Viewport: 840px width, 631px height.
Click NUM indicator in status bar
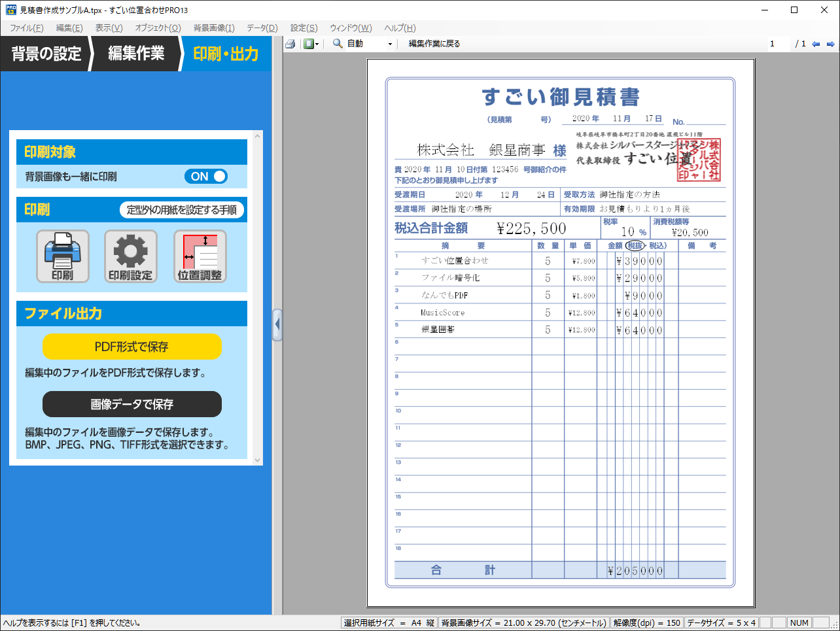coord(799,623)
